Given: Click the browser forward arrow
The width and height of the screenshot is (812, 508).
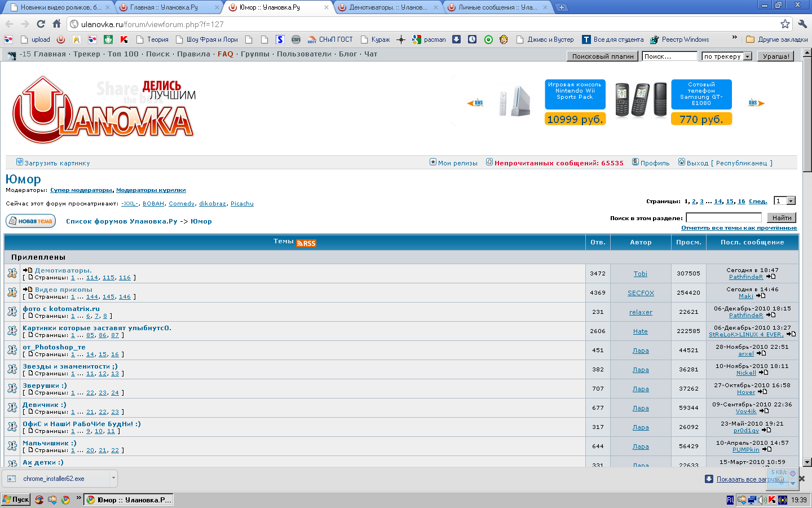Looking at the screenshot, I should click(x=25, y=24).
